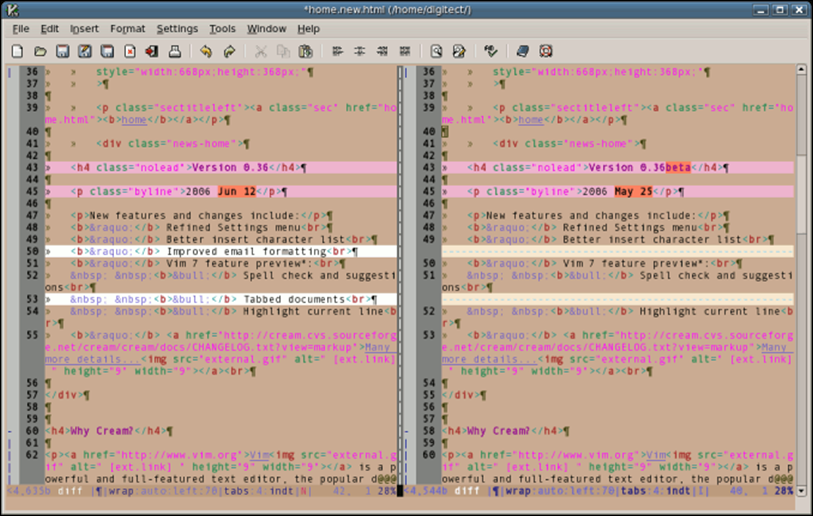Click the Find magnifier icon
Viewport: 813px width, 516px height.
pos(436,51)
